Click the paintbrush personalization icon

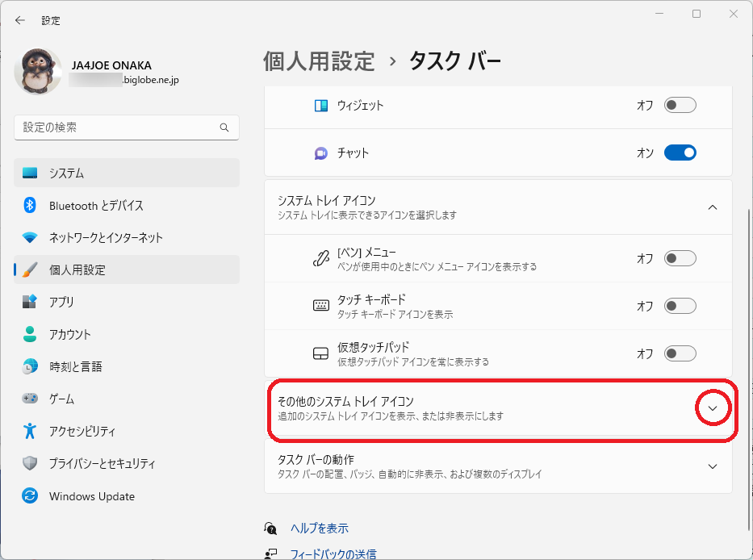30,270
